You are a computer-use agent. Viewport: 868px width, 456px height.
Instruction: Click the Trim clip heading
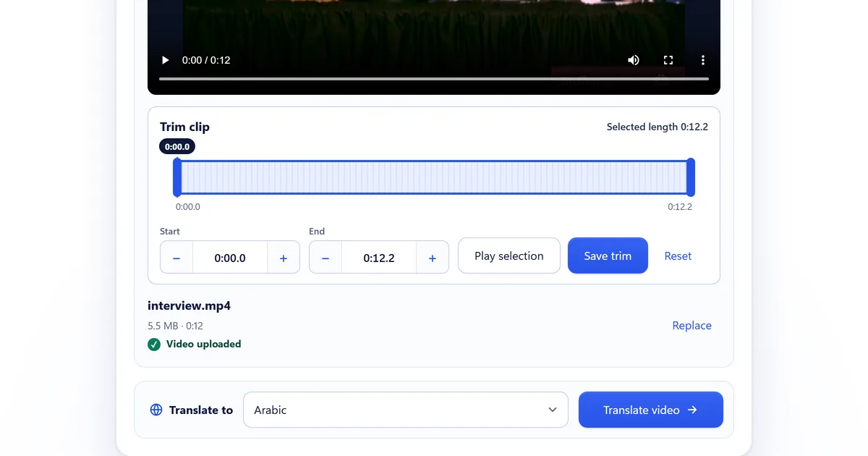click(185, 127)
